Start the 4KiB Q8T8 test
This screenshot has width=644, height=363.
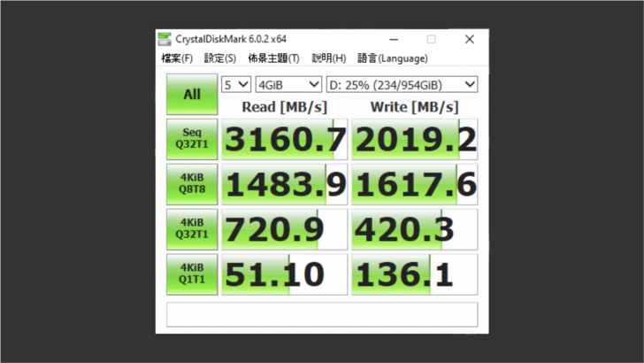pyautogui.click(x=192, y=184)
